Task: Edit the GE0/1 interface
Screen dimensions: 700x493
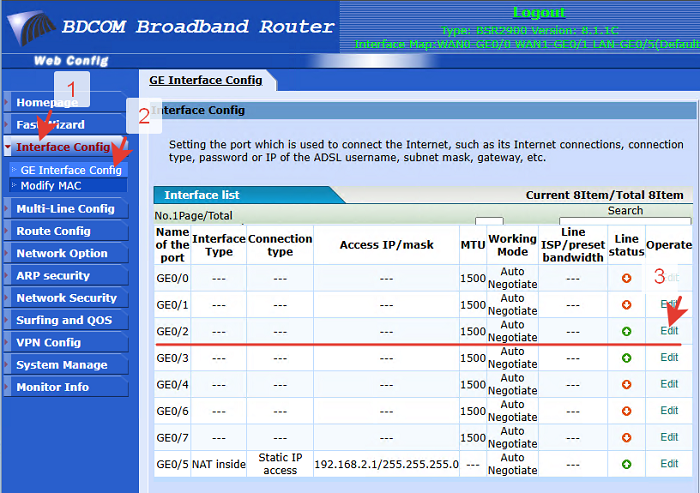Action: coord(669,305)
